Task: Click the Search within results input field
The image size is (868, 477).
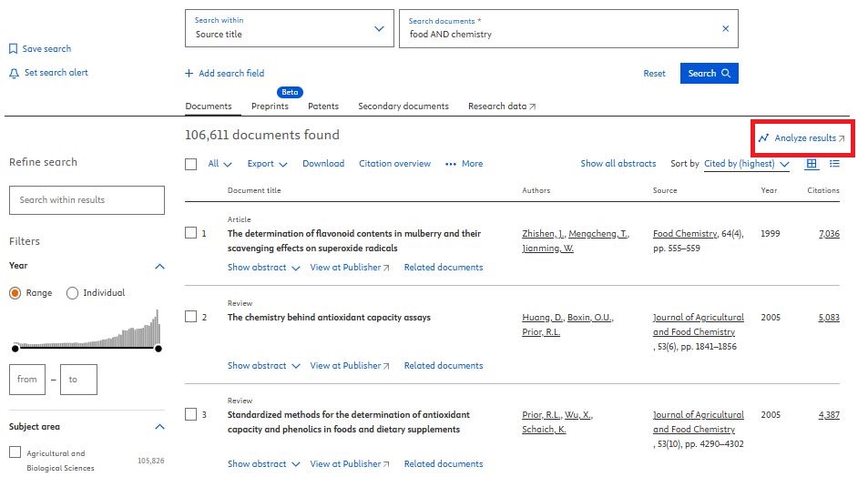Action: (87, 200)
